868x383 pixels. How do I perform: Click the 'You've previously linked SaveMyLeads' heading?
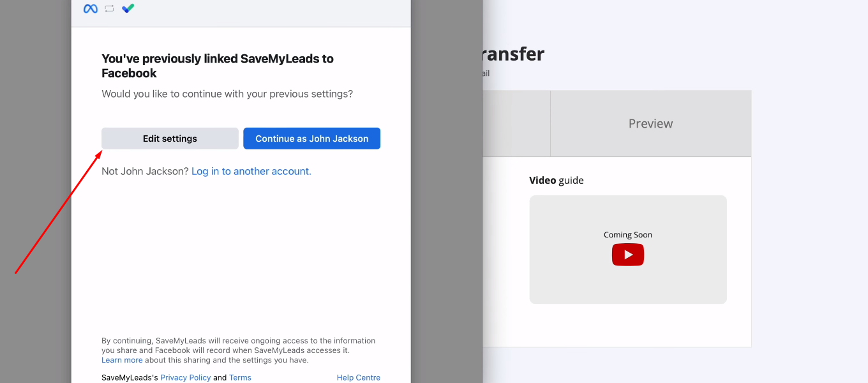218,66
